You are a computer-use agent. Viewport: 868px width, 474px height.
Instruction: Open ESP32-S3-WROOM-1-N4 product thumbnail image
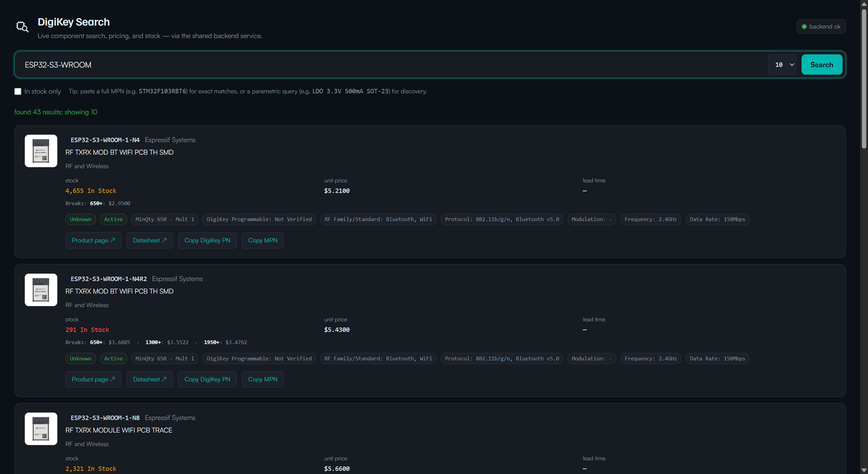pos(41,151)
